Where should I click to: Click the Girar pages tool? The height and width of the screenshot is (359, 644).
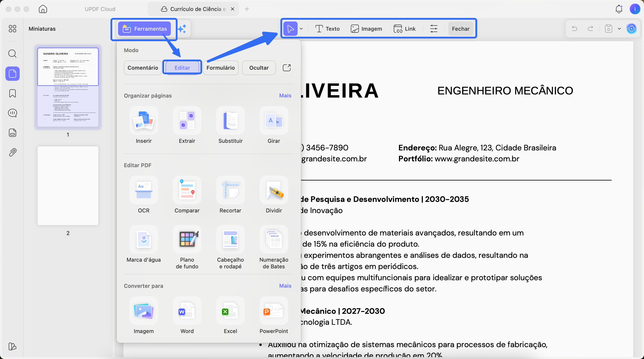[x=274, y=125]
